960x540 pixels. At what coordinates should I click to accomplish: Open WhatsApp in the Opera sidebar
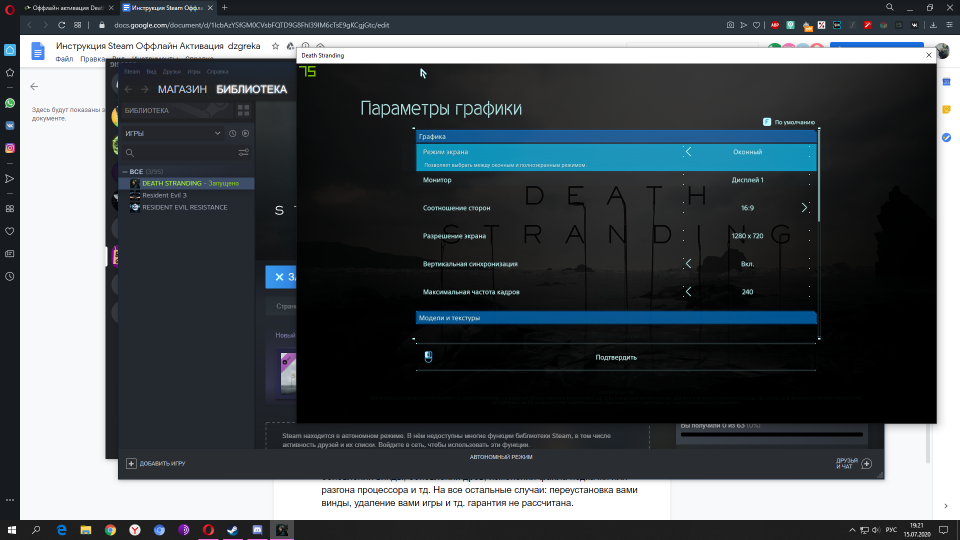(x=10, y=103)
